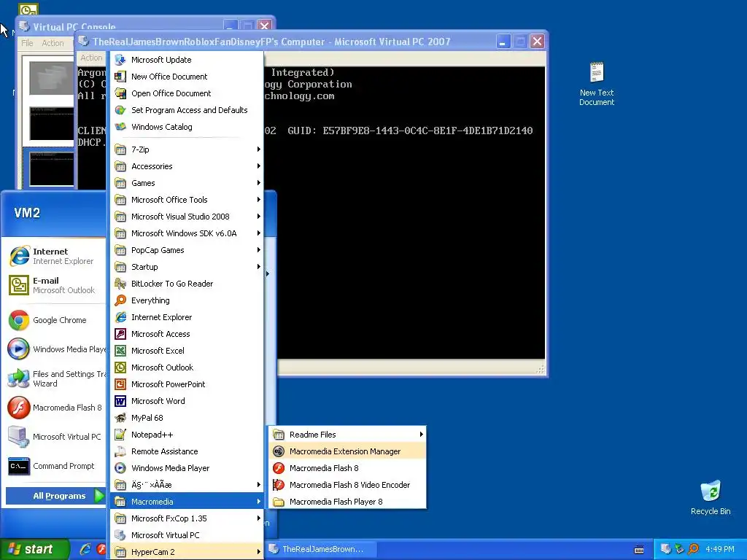Image resolution: width=747 pixels, height=560 pixels.
Task: Launch Macromedia Flash 8 from the submenu
Action: (x=347, y=468)
